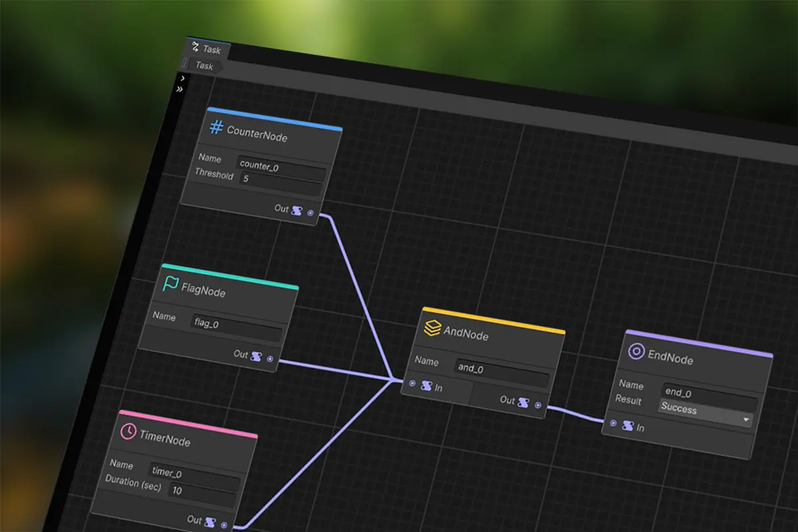Click the FlagNode Out port connector
798x532 pixels.
[x=270, y=358]
